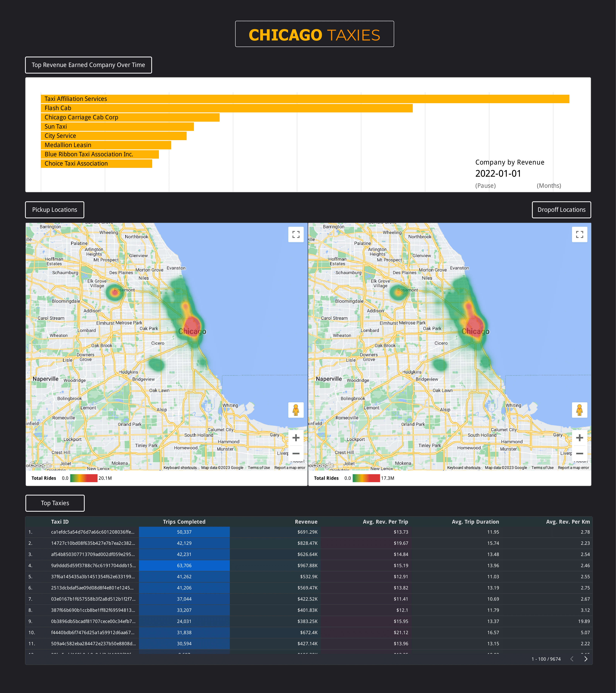Select the Taxi Affiliation Services bar
The image size is (616, 693).
click(x=305, y=99)
